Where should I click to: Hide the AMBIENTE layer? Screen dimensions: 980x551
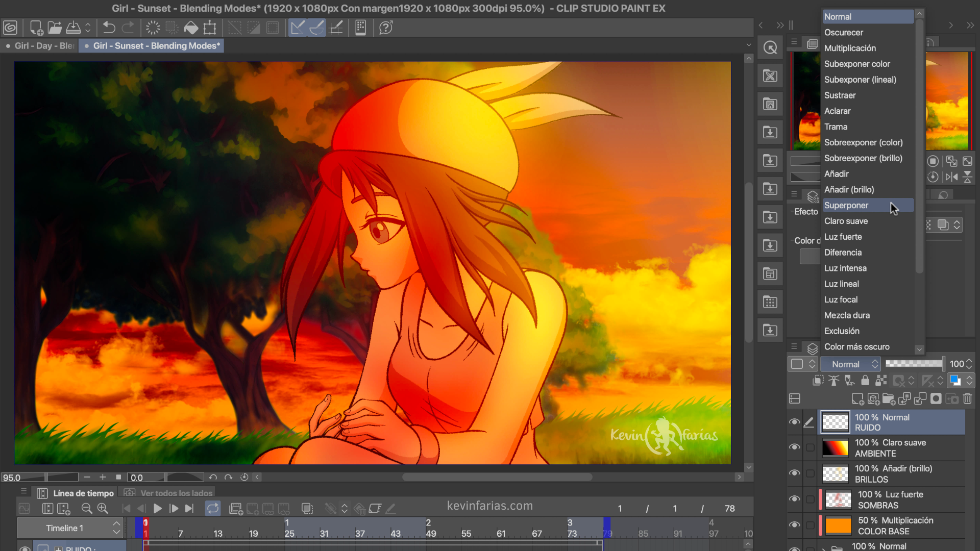(794, 447)
